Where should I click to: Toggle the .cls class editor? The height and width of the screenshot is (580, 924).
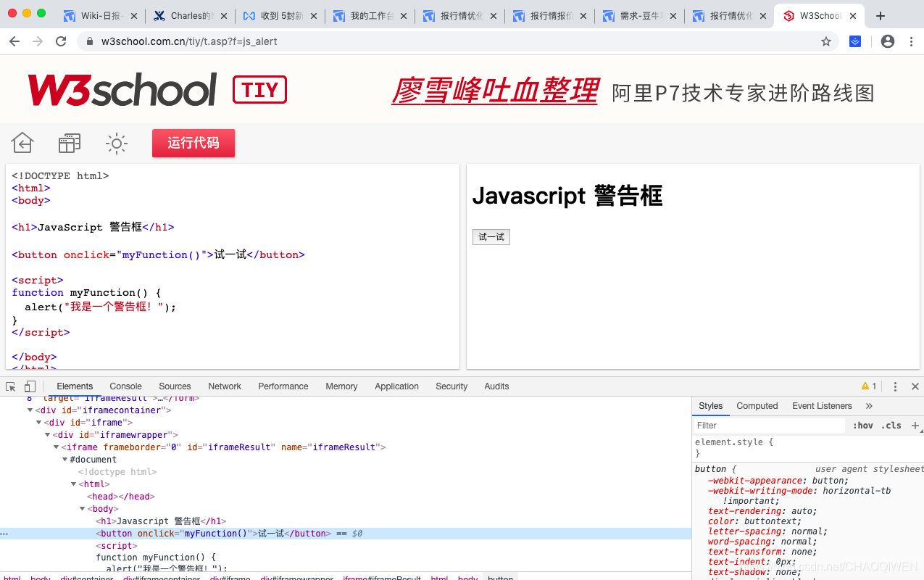(891, 426)
